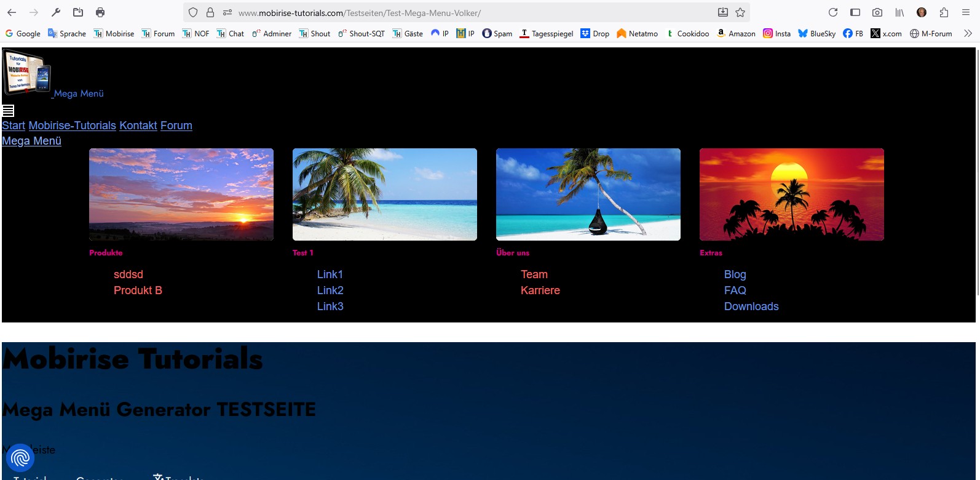Click the palm beach thumbnail above Test 1
Image resolution: width=980 pixels, height=480 pixels.
coord(385,194)
